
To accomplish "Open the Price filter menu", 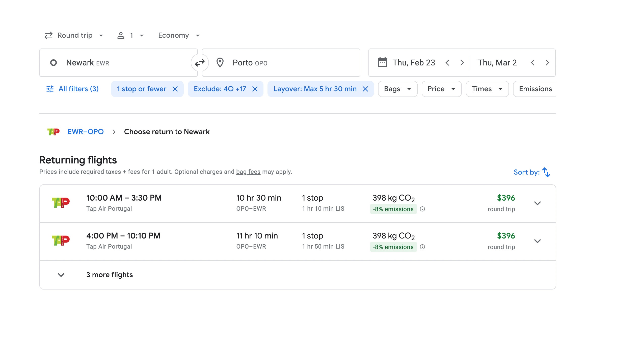I will (x=441, y=89).
